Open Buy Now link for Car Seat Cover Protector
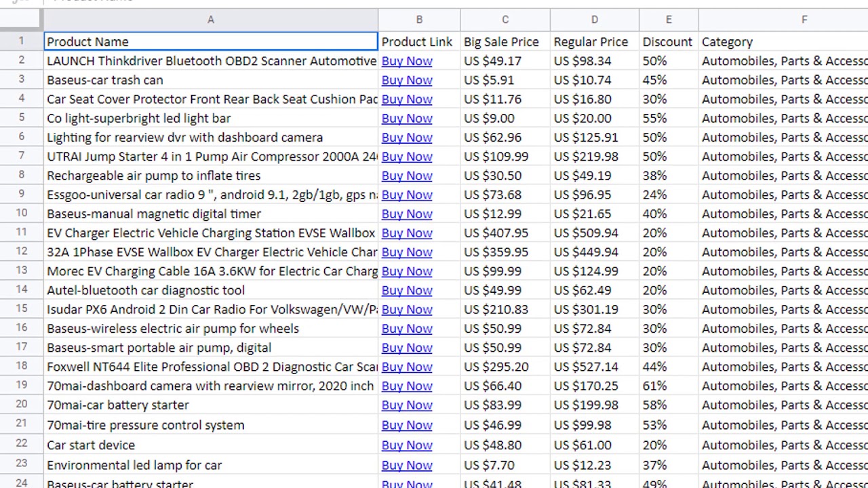This screenshot has height=488, width=868. [407, 99]
